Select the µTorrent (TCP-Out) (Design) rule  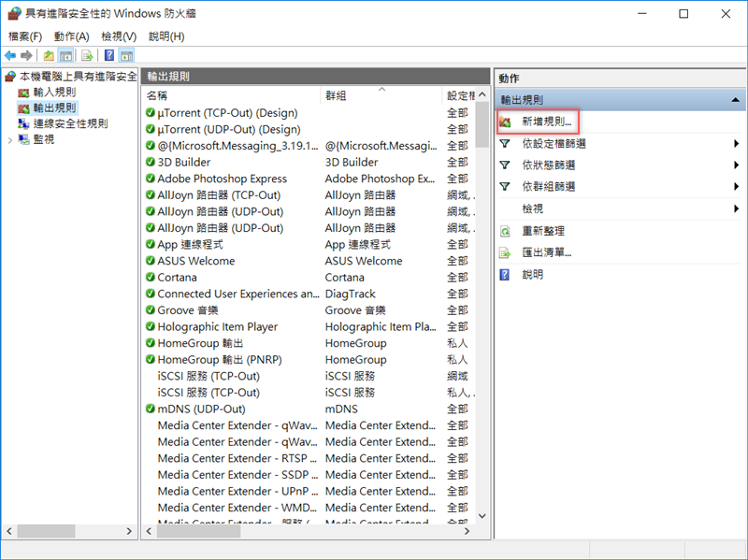(x=227, y=113)
